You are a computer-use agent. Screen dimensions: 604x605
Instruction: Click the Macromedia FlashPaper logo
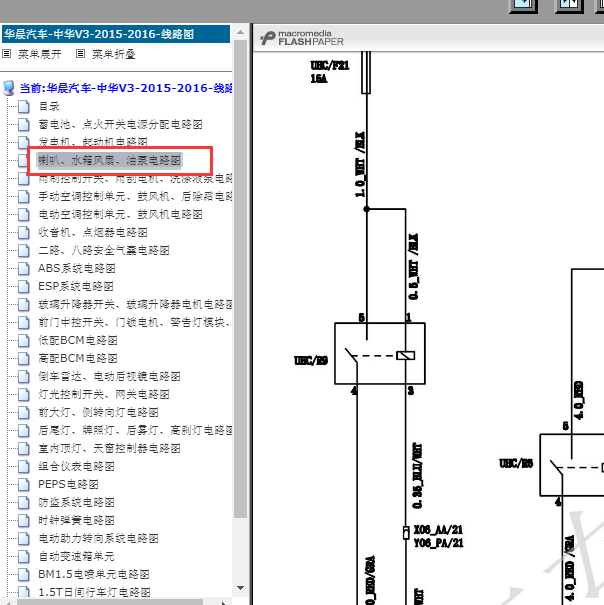pos(301,38)
